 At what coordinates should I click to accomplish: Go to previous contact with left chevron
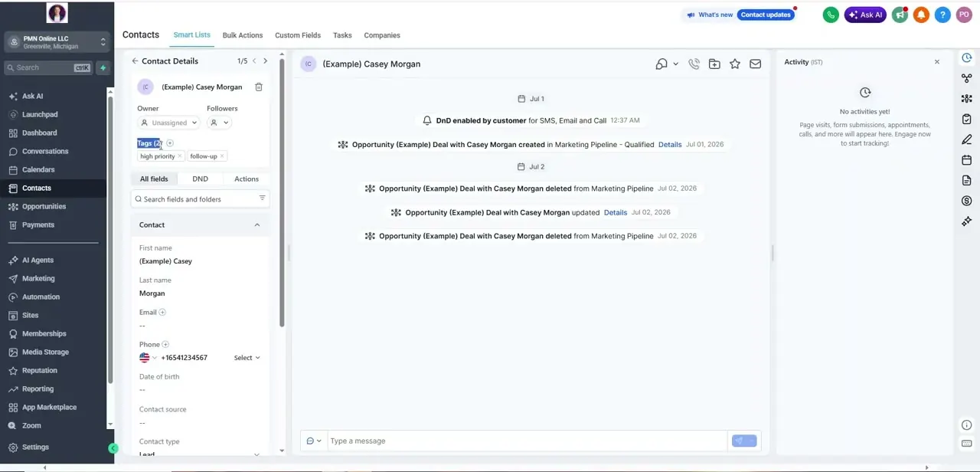point(254,61)
